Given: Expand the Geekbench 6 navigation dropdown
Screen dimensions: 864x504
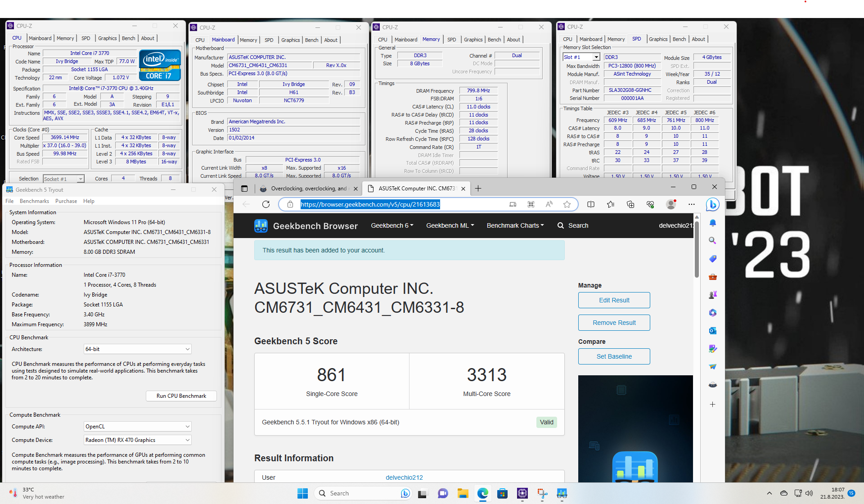Looking at the screenshot, I should coord(392,225).
